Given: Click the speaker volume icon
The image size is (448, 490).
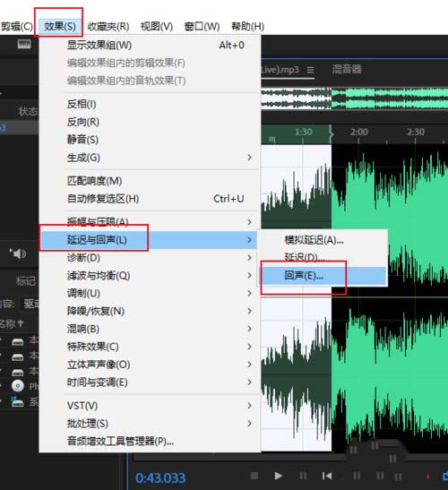Looking at the screenshot, I should [18, 254].
